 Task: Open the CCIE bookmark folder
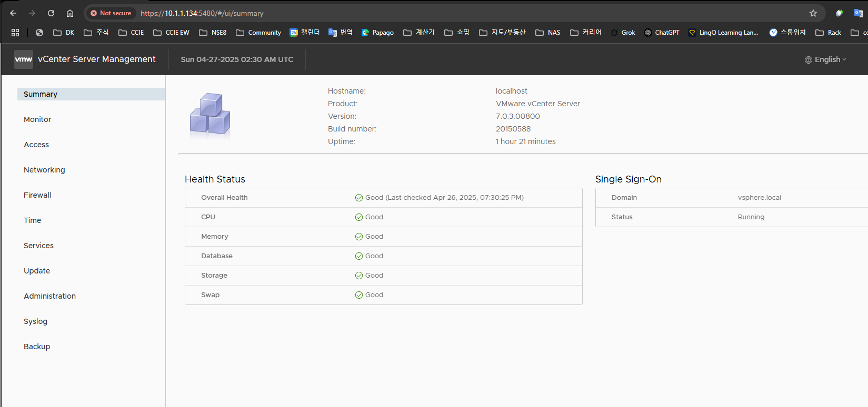(x=131, y=33)
